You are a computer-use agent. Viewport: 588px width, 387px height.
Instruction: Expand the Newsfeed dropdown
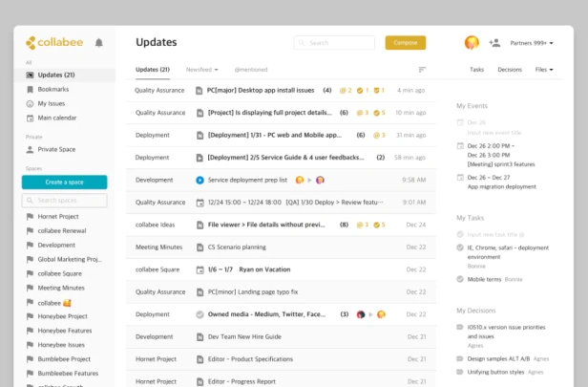(201, 70)
